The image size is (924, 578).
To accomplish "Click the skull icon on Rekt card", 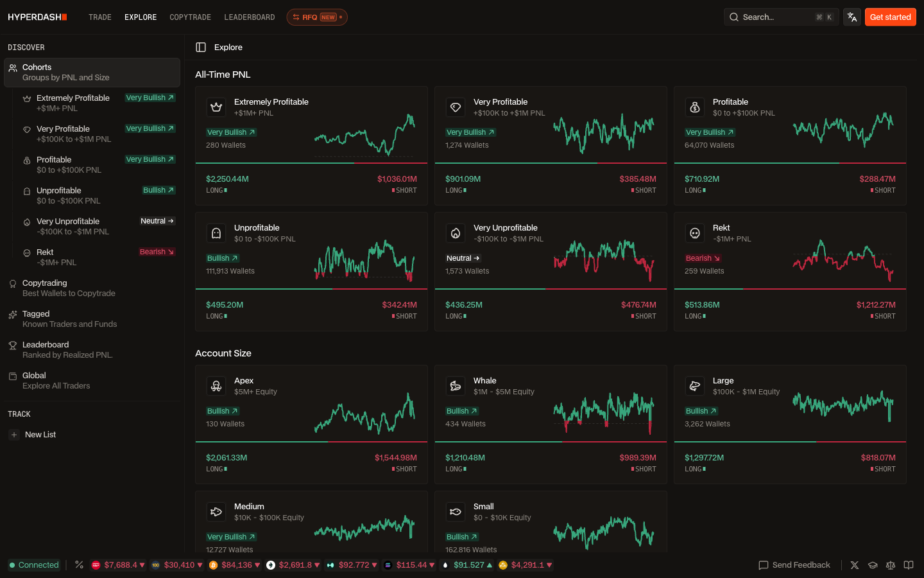I will [x=695, y=234].
